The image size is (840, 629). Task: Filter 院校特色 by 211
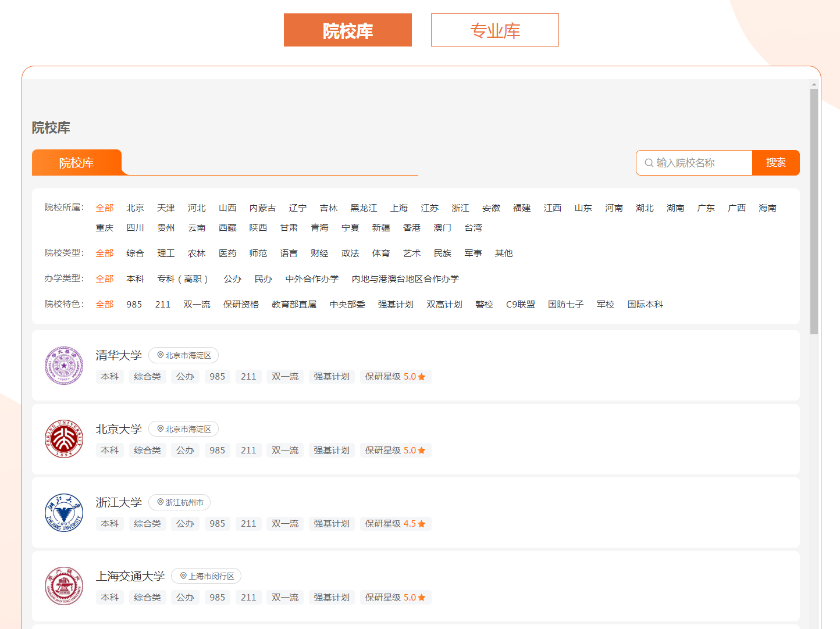pyautogui.click(x=163, y=305)
